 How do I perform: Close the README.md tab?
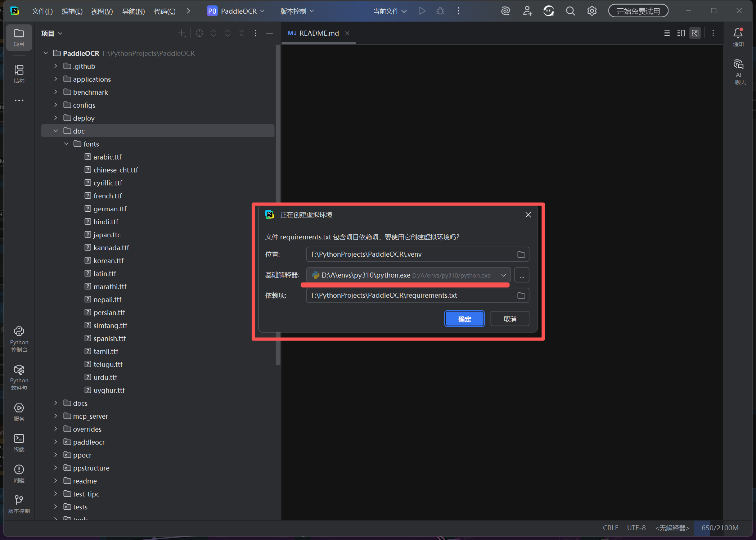click(347, 33)
